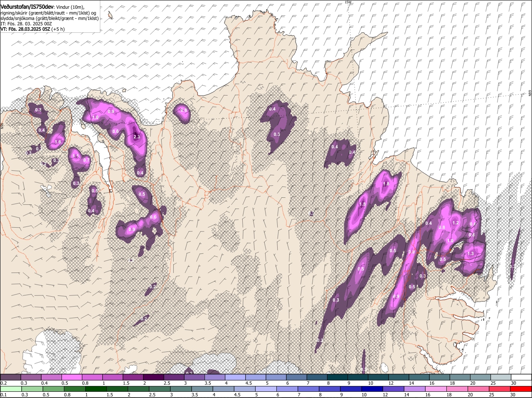532x398 pixels.
Task: Click the 'slydda/snjókoma' legend description line
Action: [49, 18]
